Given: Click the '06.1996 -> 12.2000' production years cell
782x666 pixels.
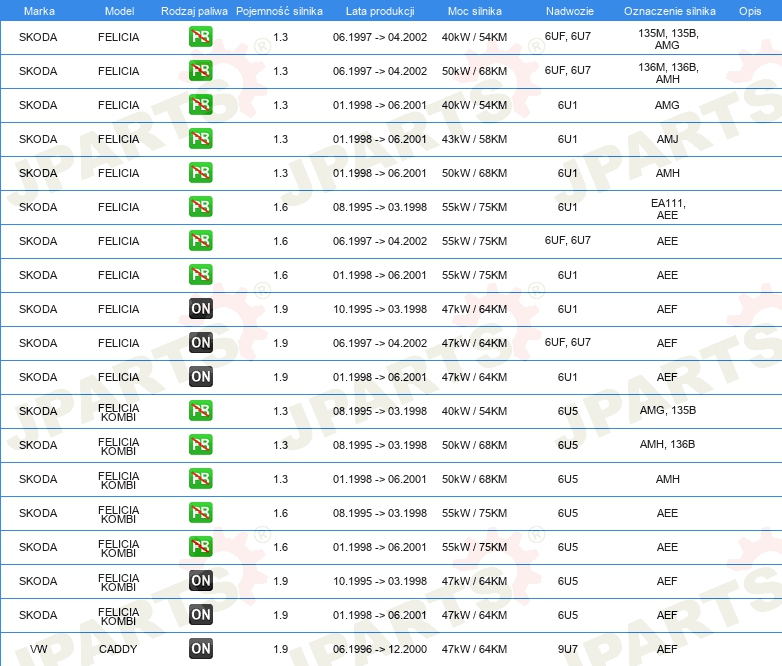Looking at the screenshot, I should tap(380, 649).
